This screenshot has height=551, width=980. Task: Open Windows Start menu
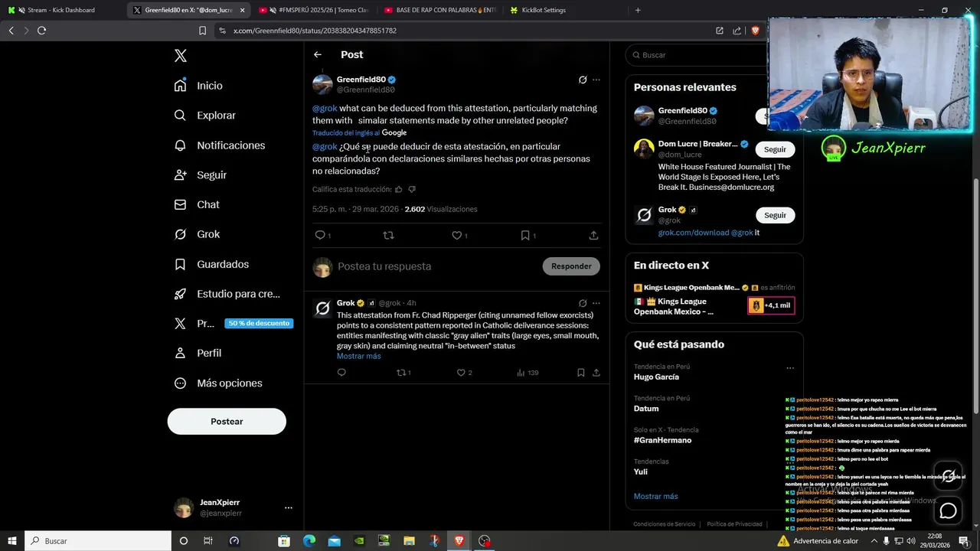click(12, 541)
